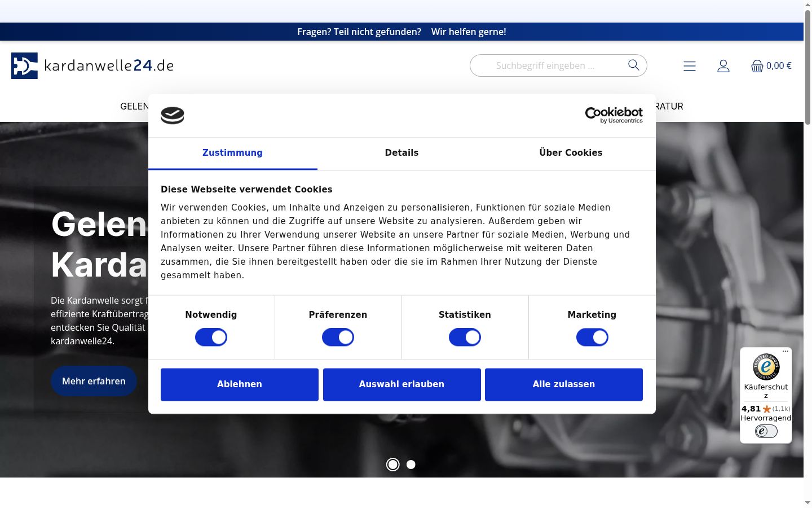Click the Hervorragend rating text
The height and width of the screenshot is (508, 812).
[766, 418]
